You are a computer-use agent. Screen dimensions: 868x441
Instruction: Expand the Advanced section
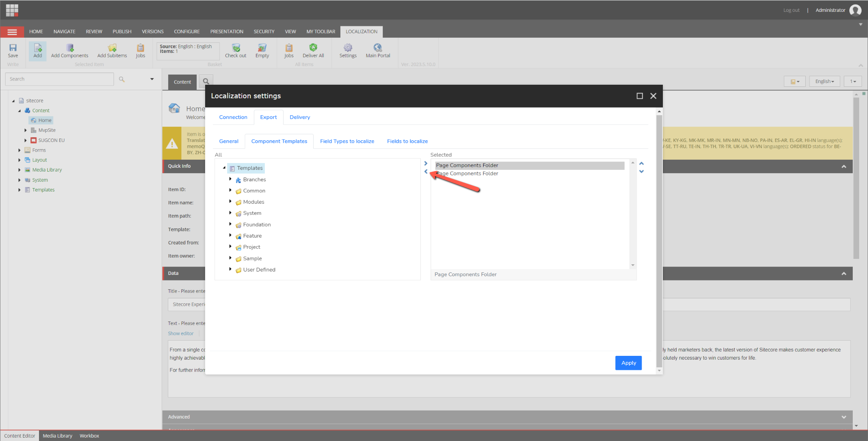pyautogui.click(x=843, y=417)
